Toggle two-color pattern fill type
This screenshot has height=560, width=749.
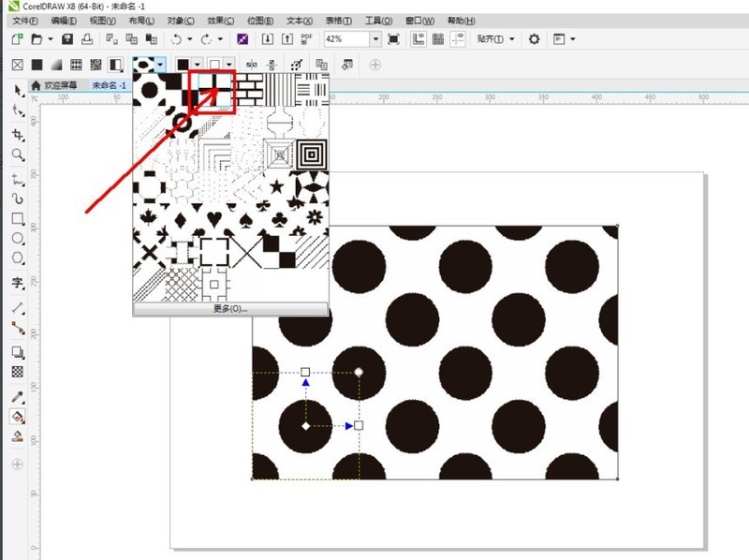coord(116,65)
